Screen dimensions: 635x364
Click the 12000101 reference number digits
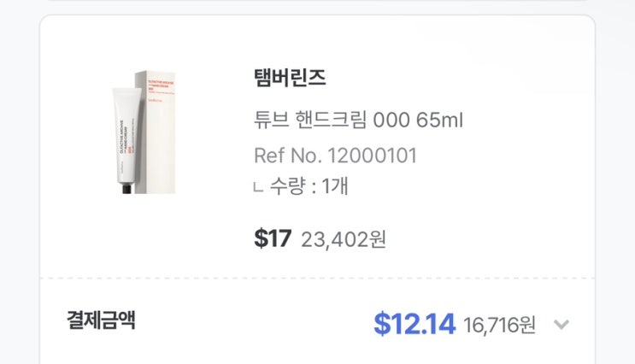click(x=371, y=156)
